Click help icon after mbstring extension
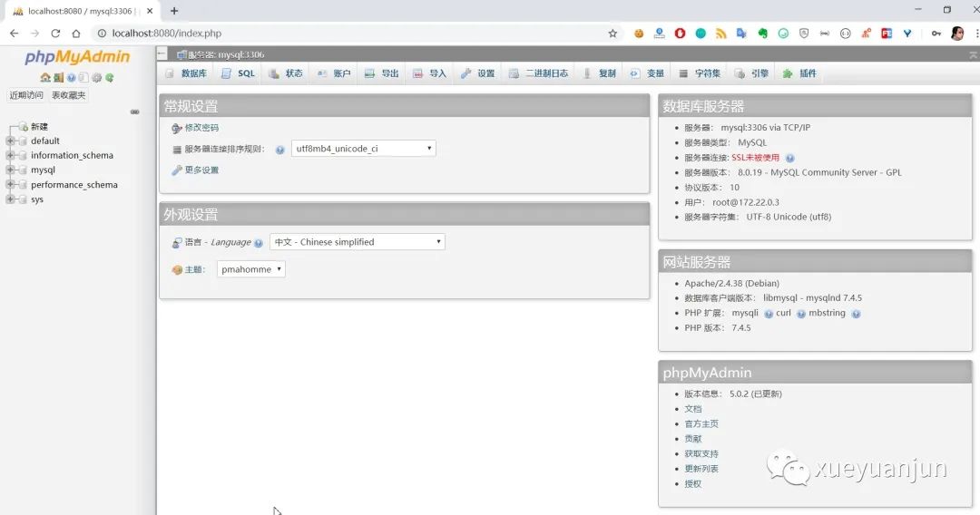The image size is (980, 515). pos(856,314)
